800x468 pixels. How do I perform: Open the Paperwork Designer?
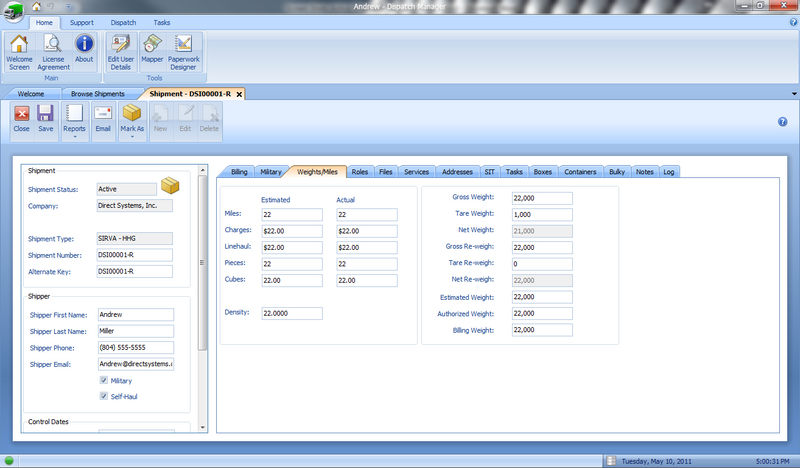tap(184, 51)
